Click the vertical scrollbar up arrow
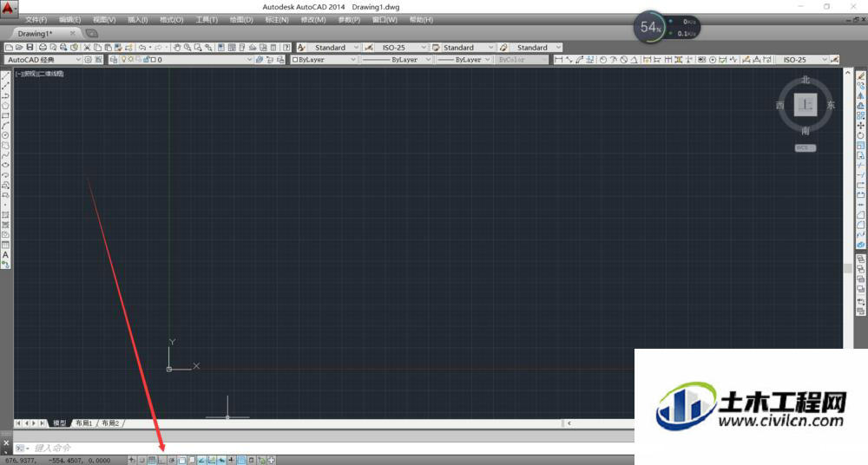868x465 pixels. [x=847, y=73]
